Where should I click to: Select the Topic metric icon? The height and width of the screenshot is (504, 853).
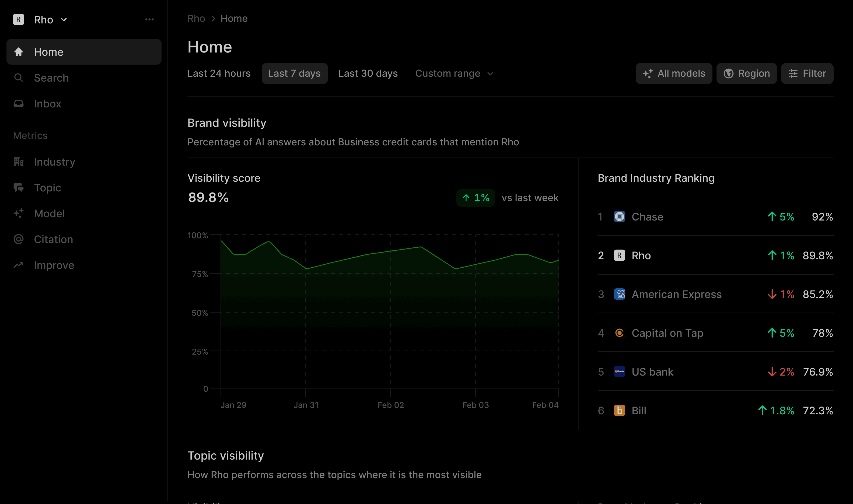click(19, 187)
